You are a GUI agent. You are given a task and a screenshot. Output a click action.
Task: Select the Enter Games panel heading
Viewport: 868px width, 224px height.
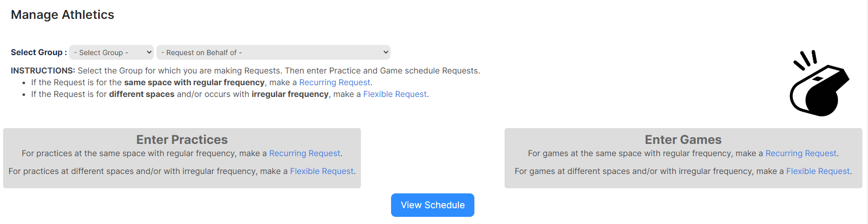coord(683,139)
